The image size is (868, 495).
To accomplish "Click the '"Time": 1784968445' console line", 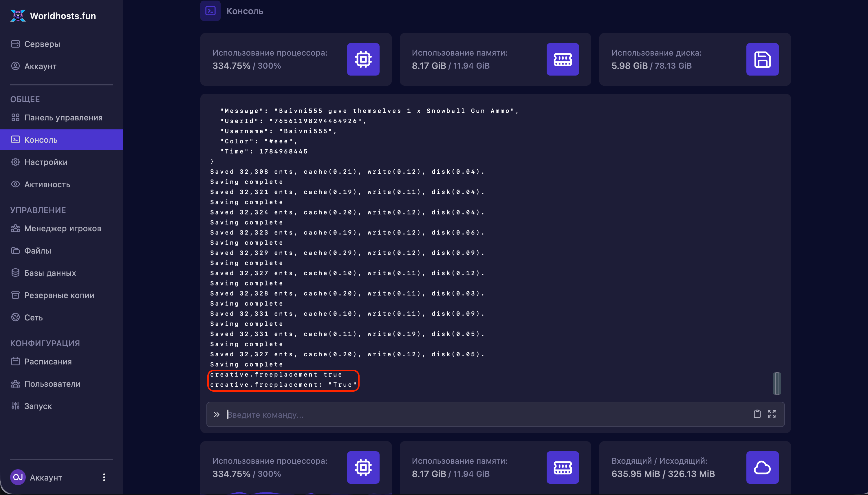I will click(264, 151).
